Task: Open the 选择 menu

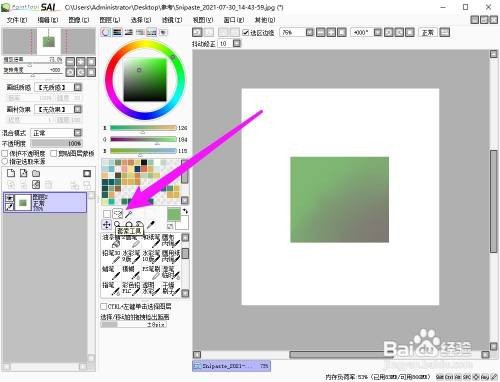Action: pyautogui.click(x=141, y=20)
